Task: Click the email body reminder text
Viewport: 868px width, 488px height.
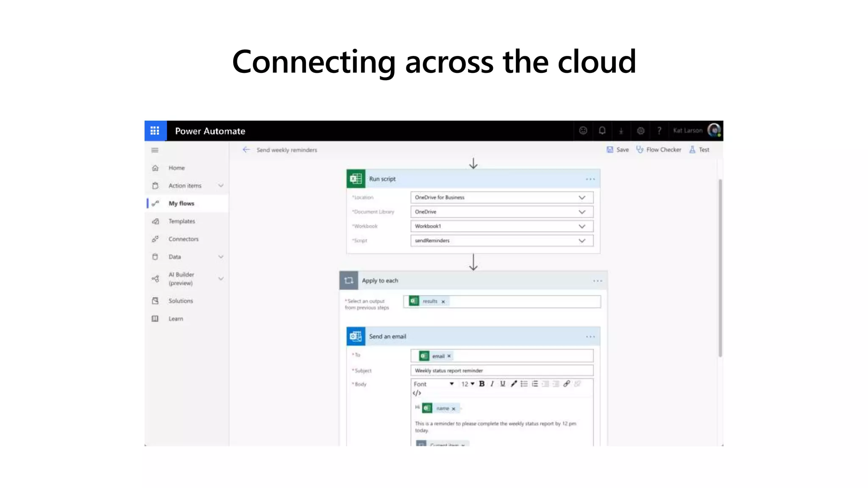Action: click(495, 427)
